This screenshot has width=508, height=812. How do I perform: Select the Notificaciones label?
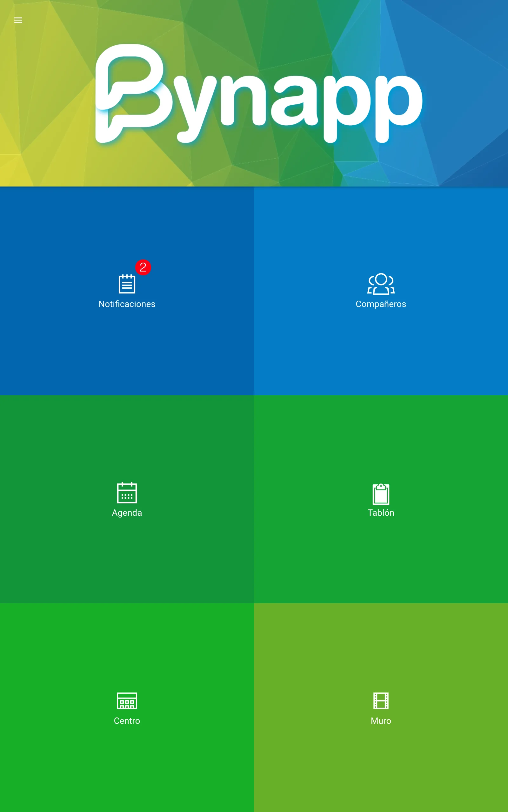[127, 304]
